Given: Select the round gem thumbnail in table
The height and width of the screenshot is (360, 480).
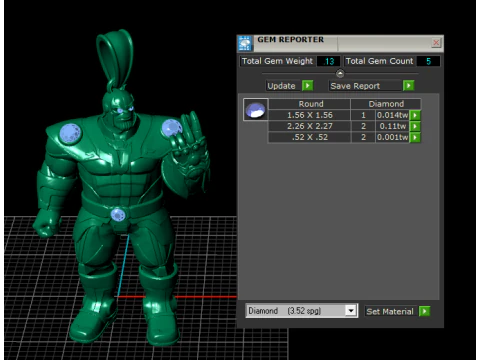Looking at the screenshot, I should [255, 110].
